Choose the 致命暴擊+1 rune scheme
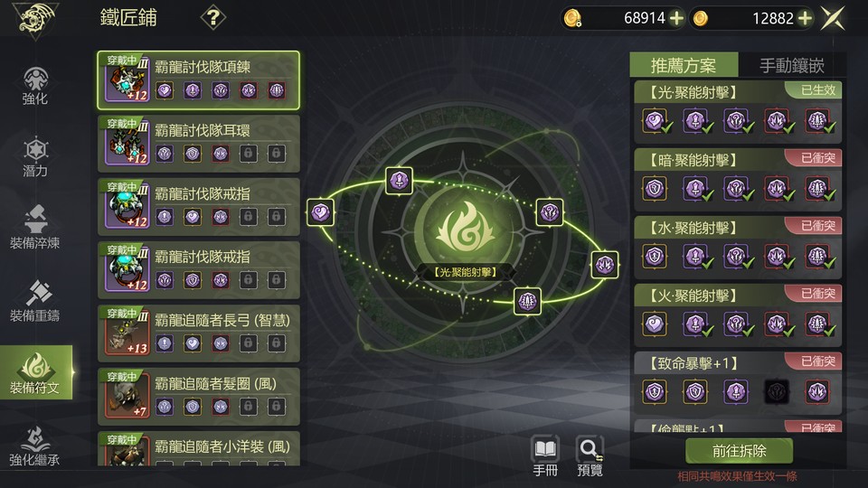The height and width of the screenshot is (488, 868). coord(738,383)
